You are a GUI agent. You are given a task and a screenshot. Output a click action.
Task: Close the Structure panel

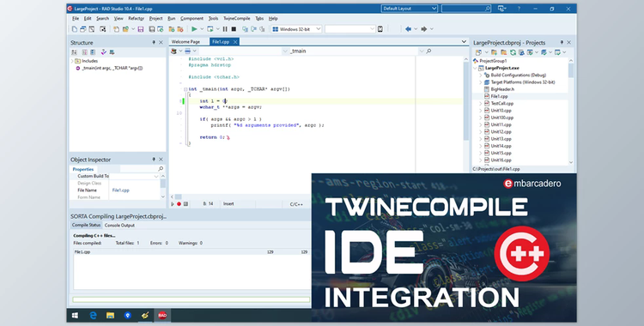coord(161,43)
